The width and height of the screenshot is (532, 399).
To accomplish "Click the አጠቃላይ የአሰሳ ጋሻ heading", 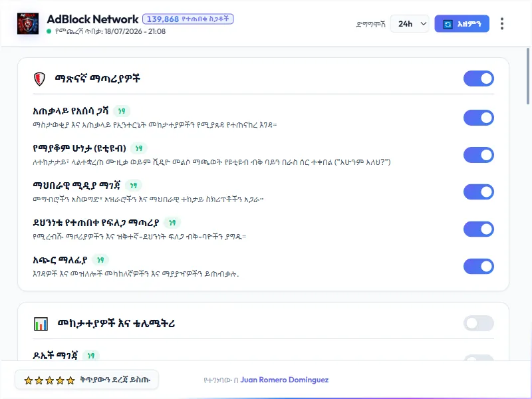I will [70, 111].
